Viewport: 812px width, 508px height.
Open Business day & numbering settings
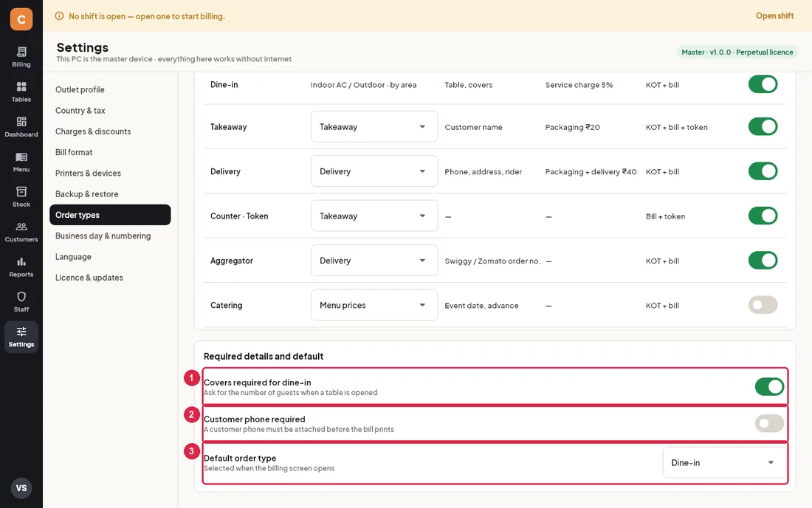(x=110, y=236)
